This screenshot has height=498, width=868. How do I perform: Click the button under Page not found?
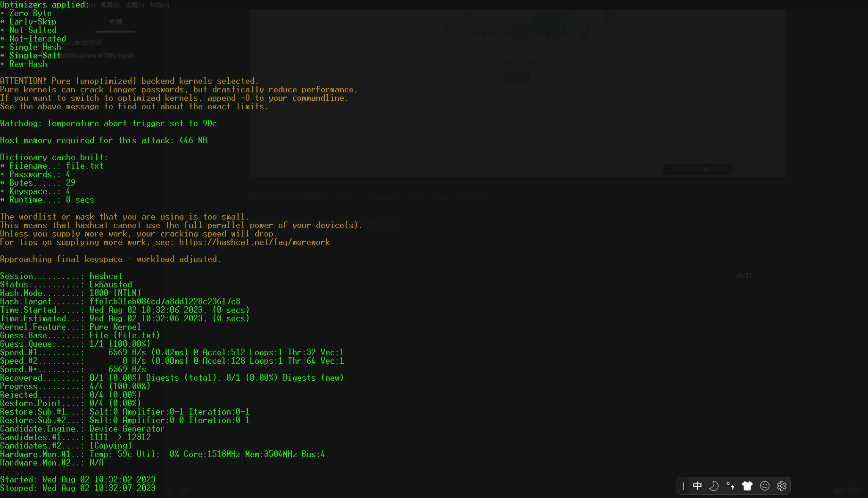pyautogui.click(x=517, y=77)
